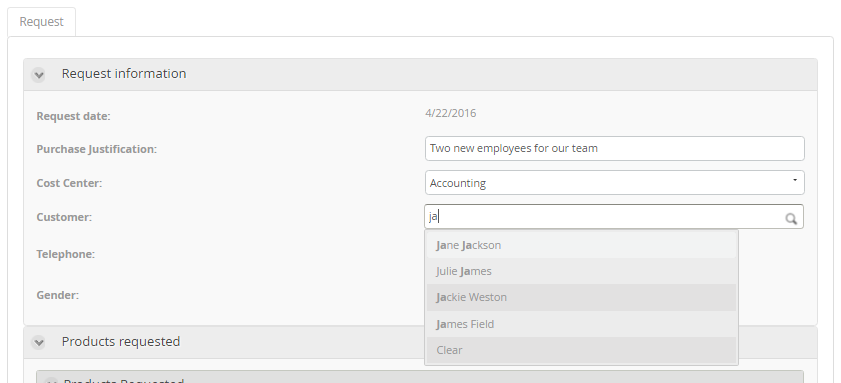Viewport: 841px width, 383px height.
Task: Select Jane Jackson from suggestions
Action: (581, 245)
